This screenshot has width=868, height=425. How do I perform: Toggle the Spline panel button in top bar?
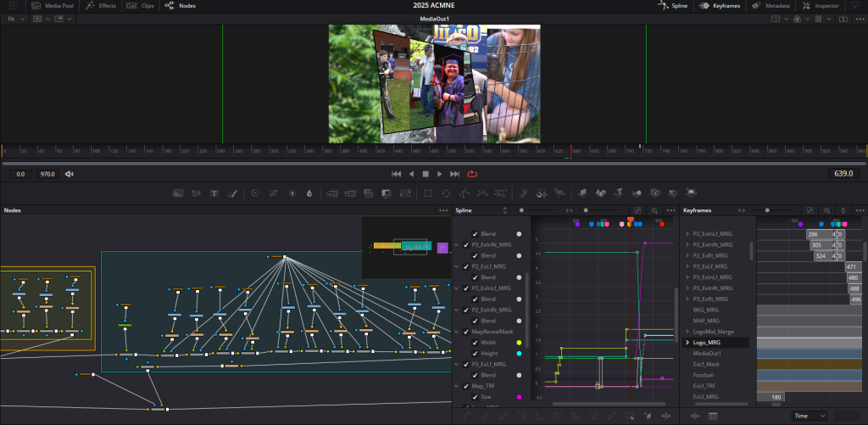click(673, 6)
